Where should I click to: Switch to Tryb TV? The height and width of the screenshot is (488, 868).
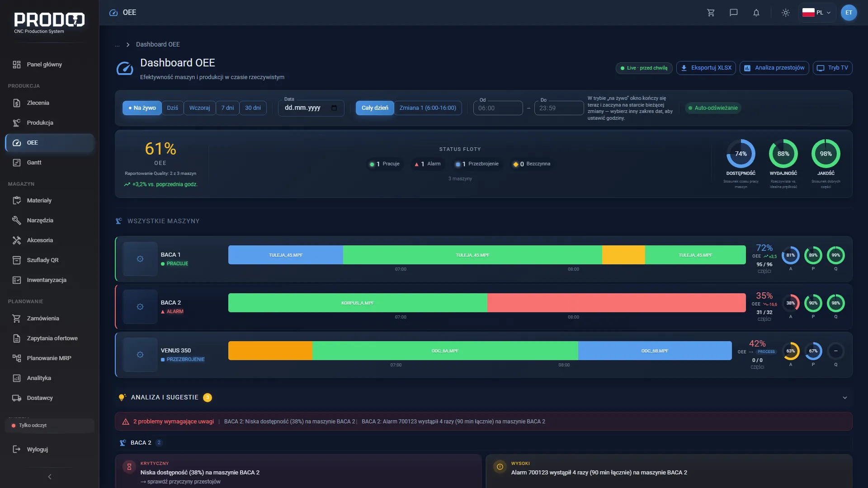(832, 68)
